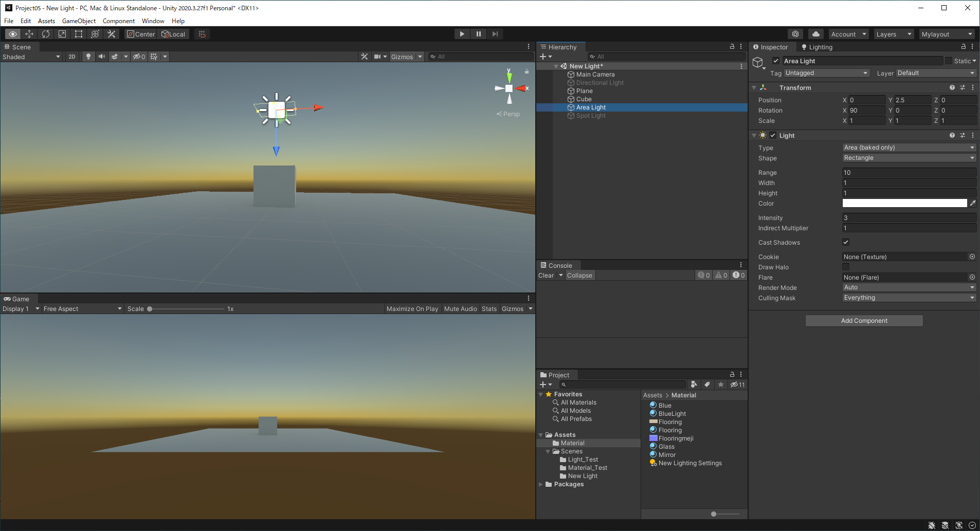Viewport: 980px width, 531px height.
Task: Click Mute Audio in Game view
Action: (x=461, y=308)
